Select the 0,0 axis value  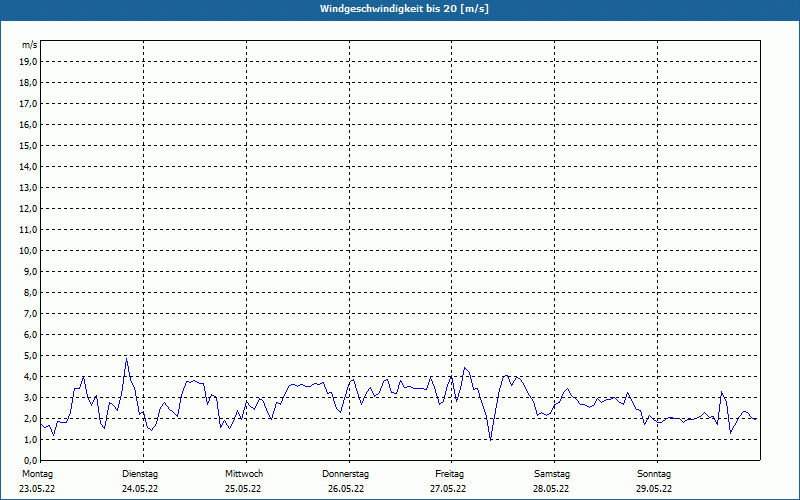[30, 461]
